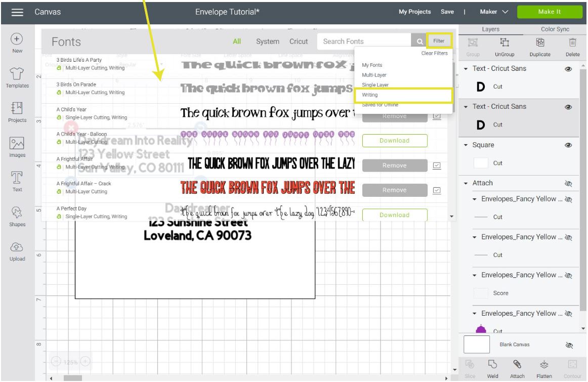Viewport: 588px width, 382px height.
Task: Click the Filter button
Action: [x=439, y=41]
